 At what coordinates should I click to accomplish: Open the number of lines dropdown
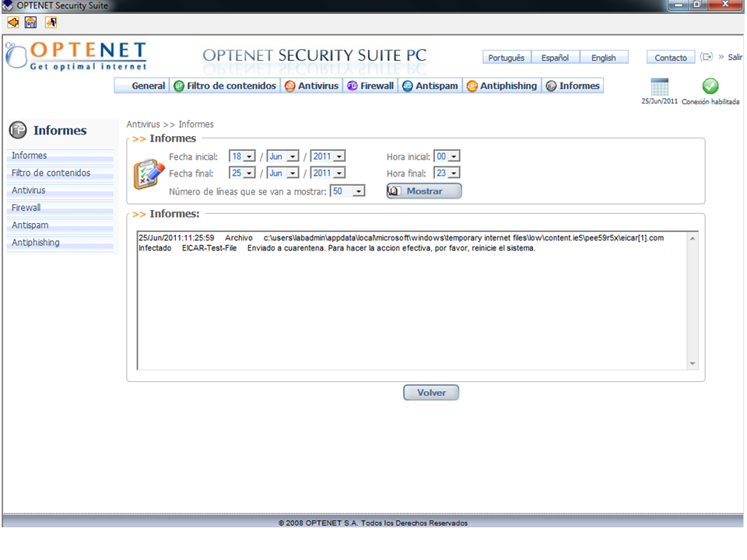coord(358,191)
